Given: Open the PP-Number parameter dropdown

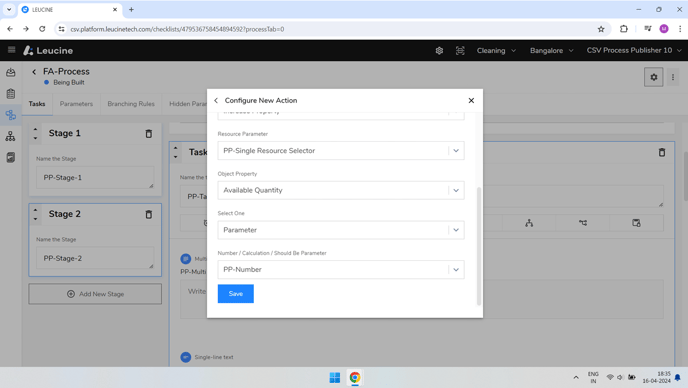Looking at the screenshot, I should (x=341, y=269).
